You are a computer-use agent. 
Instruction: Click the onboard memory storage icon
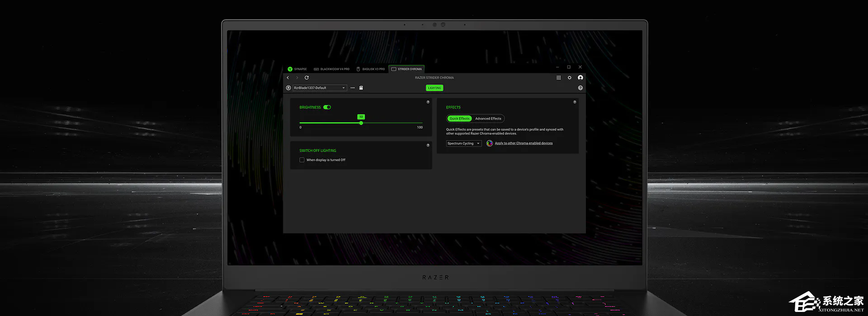tap(361, 88)
